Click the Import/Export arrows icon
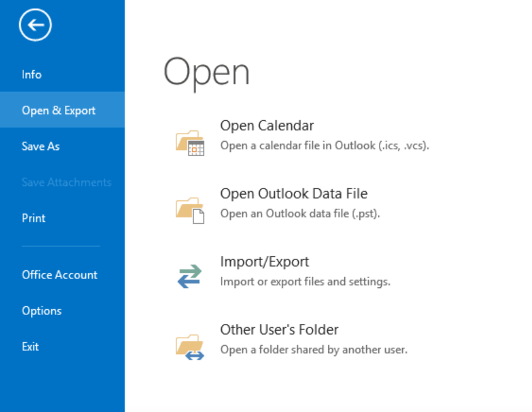The height and width of the screenshot is (412, 532). click(x=190, y=277)
